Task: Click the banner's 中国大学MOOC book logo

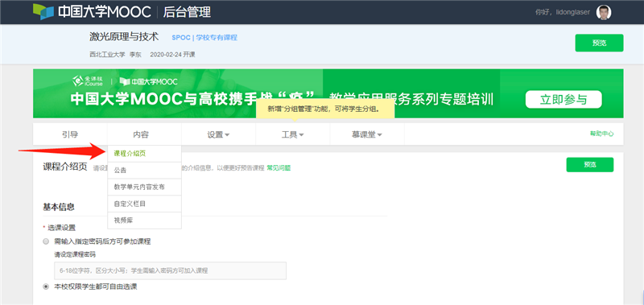Action: (x=148, y=81)
